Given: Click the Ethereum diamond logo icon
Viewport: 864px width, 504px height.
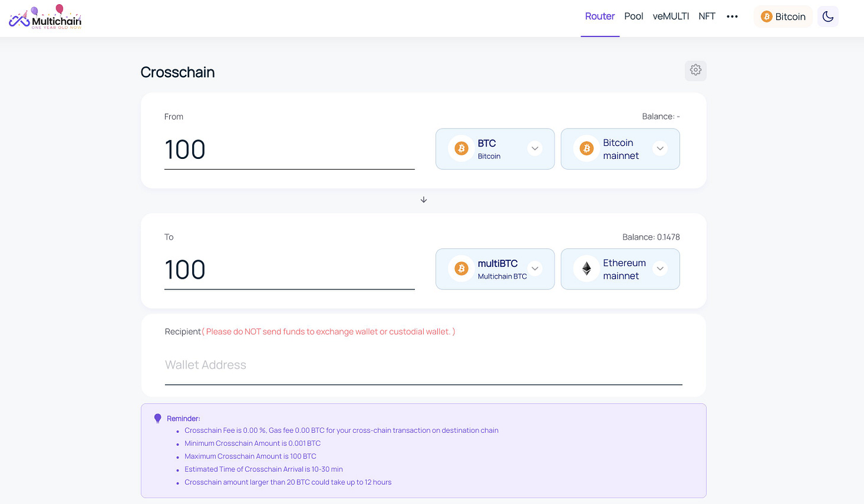Looking at the screenshot, I should [586, 269].
